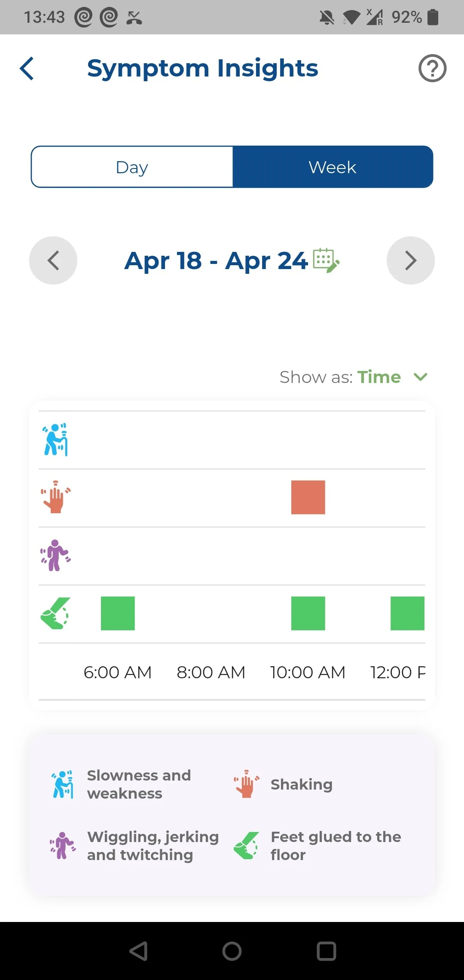Advance to the next week
464x980 pixels.
coord(411,260)
